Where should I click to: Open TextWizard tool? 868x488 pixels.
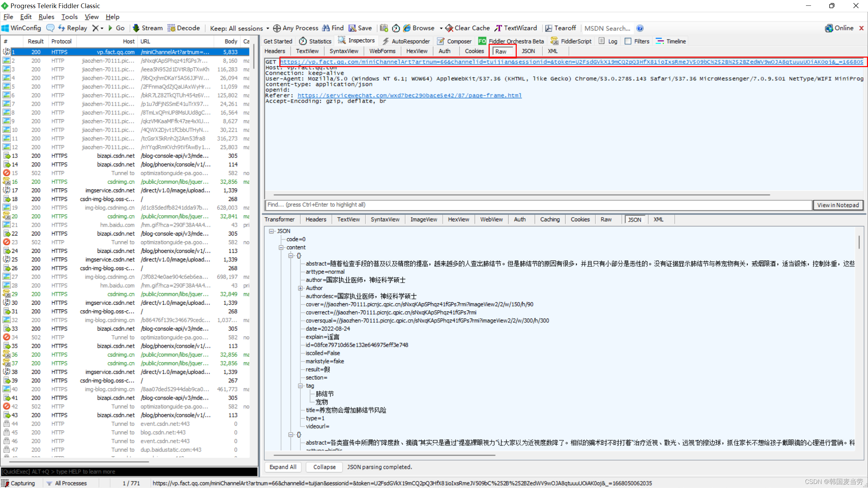[x=516, y=28]
